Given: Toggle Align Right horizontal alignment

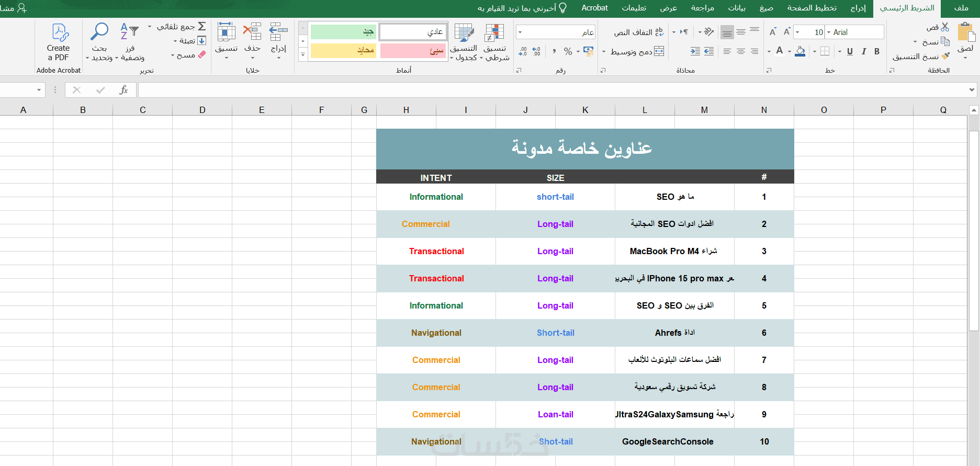Looking at the screenshot, I should (x=754, y=51).
